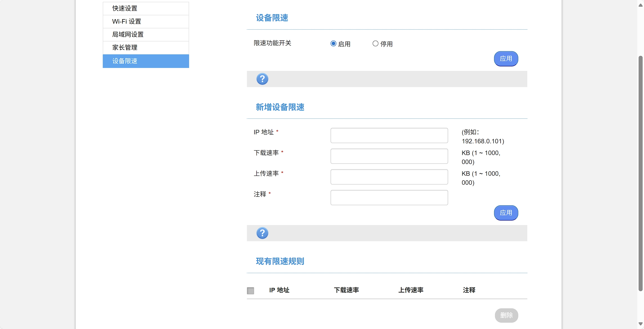The height and width of the screenshot is (329, 644).
Task: Open help icon below new device form
Action: 262,233
